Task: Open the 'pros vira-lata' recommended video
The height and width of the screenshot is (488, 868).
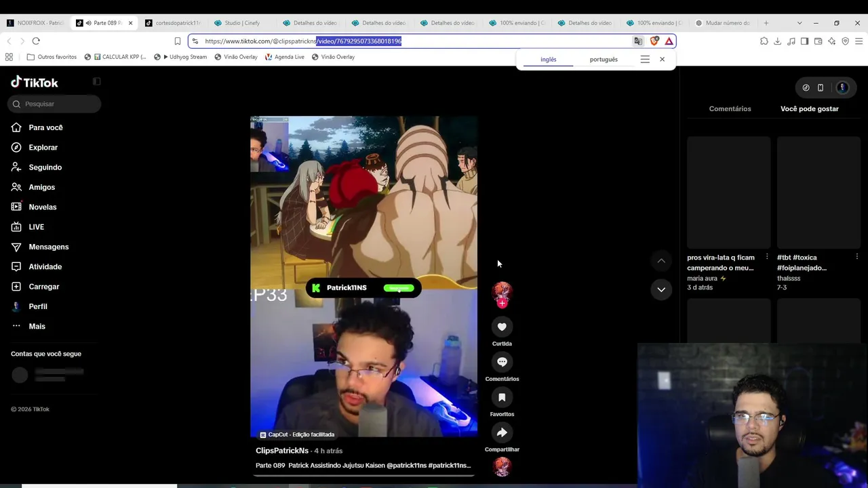Action: 728,193
